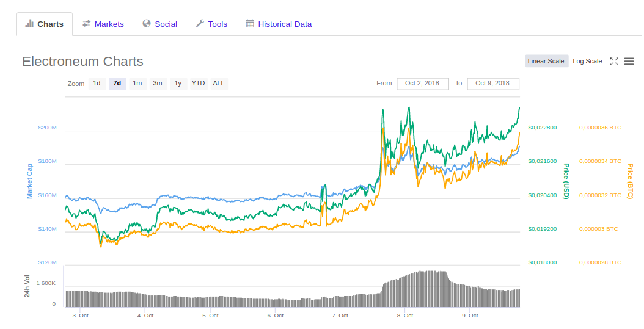Zoom chart to 1m
The width and height of the screenshot is (644, 329).
point(137,84)
